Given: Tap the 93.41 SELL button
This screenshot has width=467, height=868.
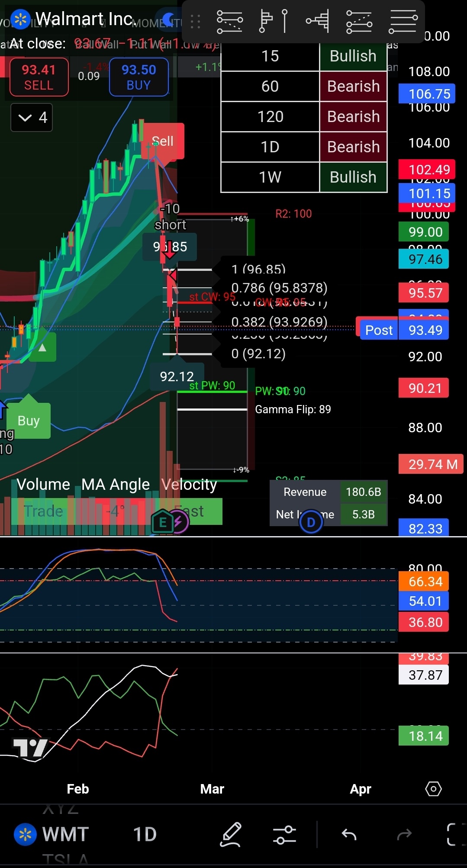Looking at the screenshot, I should click(x=39, y=77).
